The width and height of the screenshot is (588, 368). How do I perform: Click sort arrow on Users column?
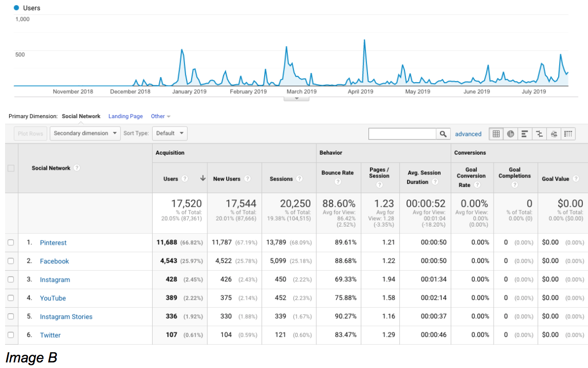(202, 178)
